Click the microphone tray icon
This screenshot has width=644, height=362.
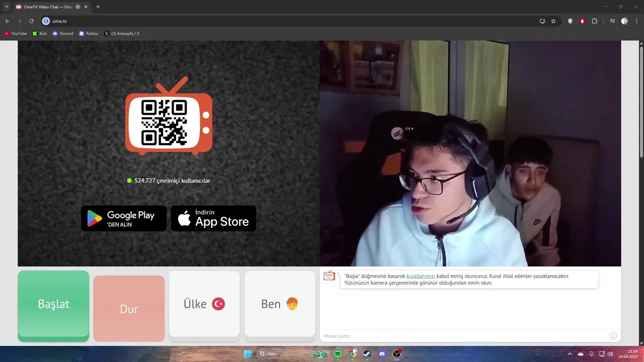point(591,354)
